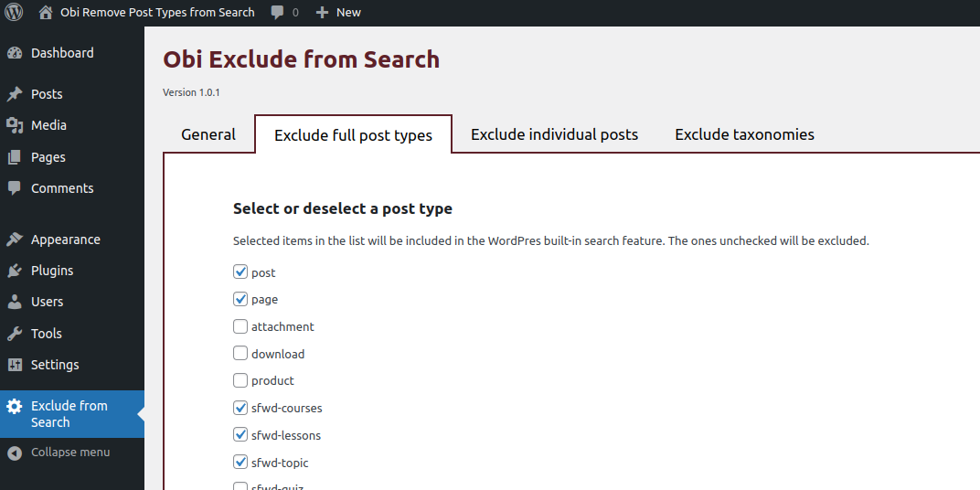Check the product checkbox

point(240,380)
